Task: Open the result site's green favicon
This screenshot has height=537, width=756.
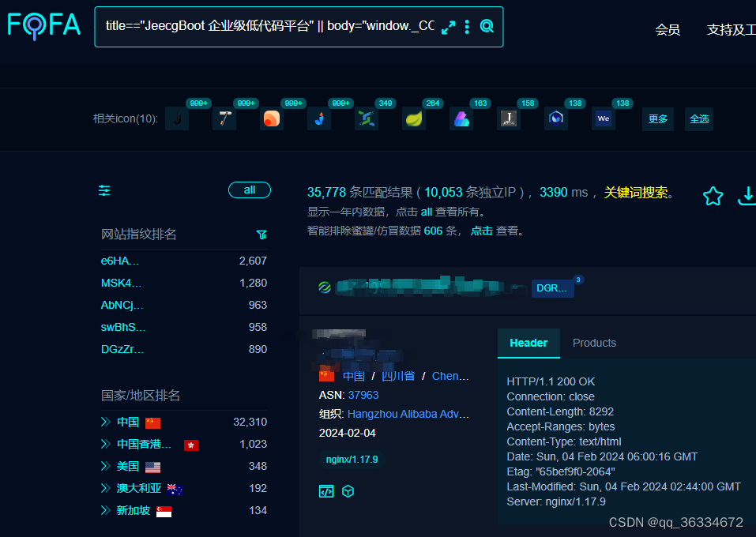Action: coord(325,287)
